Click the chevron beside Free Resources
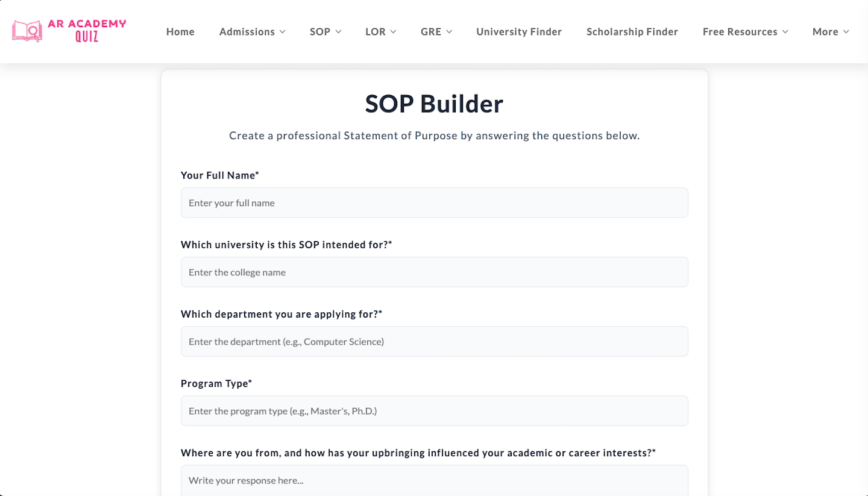This screenshot has height=496, width=868. 785,32
